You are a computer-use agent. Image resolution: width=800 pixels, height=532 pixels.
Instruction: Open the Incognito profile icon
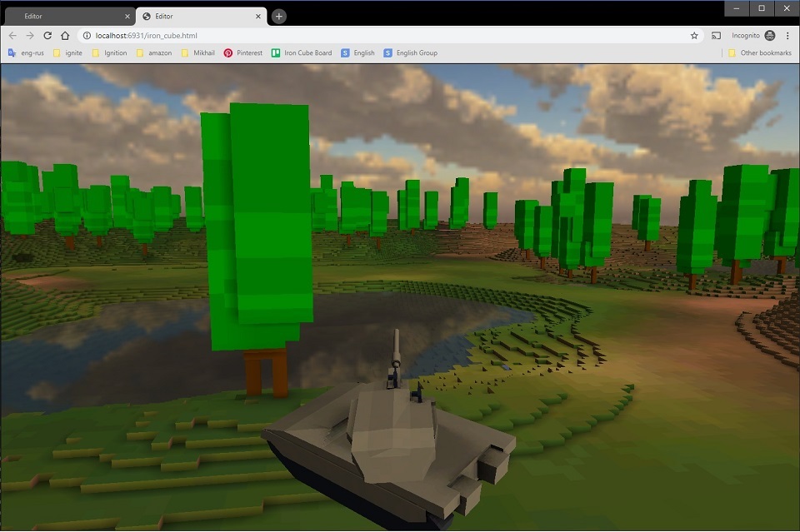click(769, 36)
